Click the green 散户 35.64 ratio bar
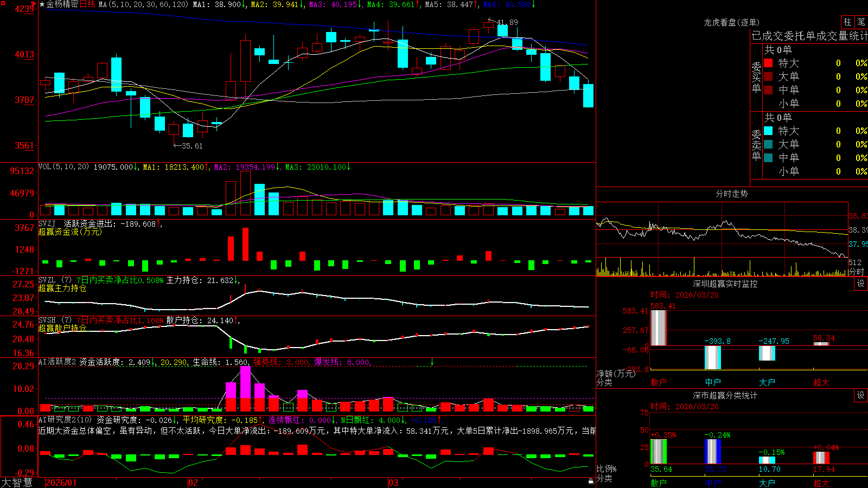Viewport: 868px width, 488px height. [659, 451]
